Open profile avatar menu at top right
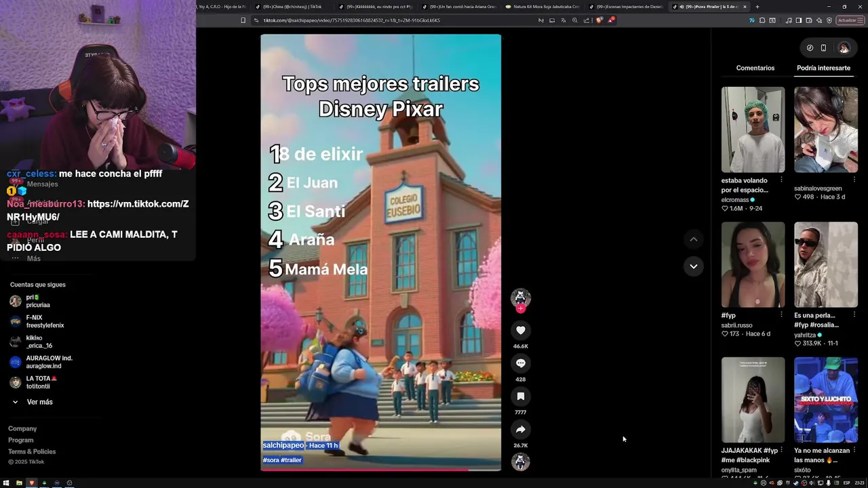This screenshot has width=868, height=488. (x=844, y=48)
